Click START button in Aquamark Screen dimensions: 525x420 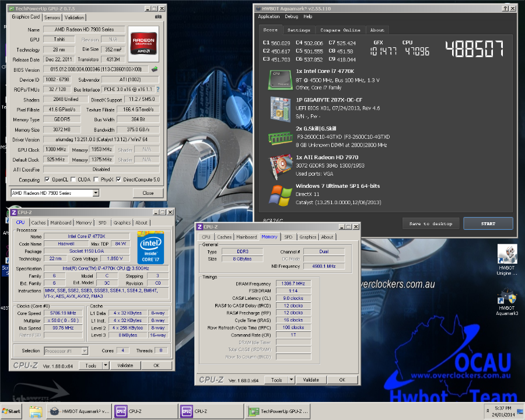tap(488, 223)
